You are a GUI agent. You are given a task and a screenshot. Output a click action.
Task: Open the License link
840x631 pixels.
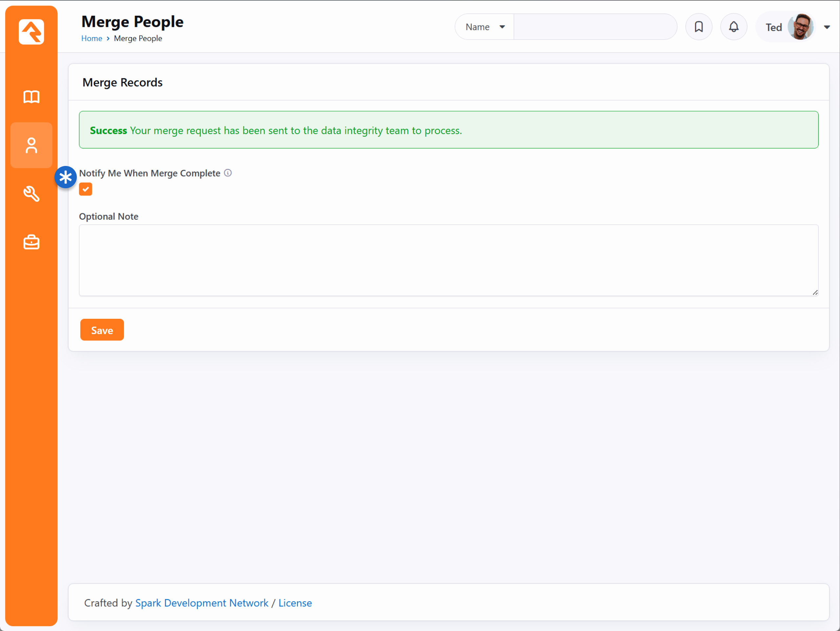pos(295,603)
